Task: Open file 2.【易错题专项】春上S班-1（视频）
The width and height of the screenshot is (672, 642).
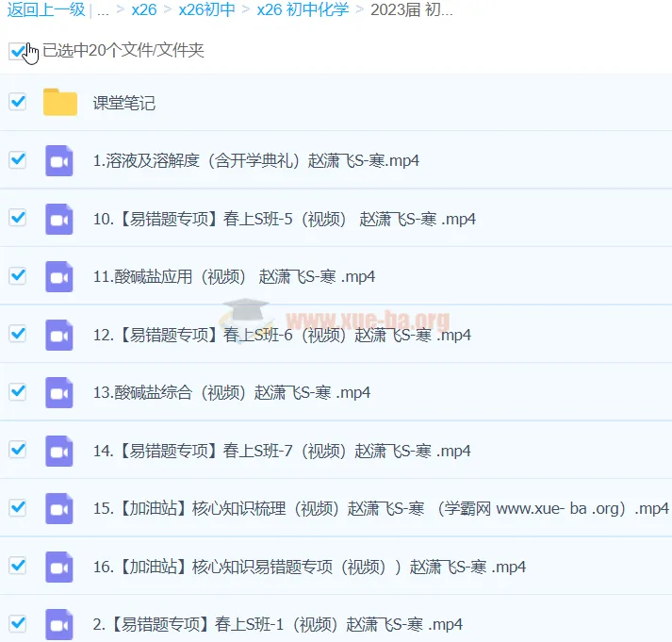Action: (x=278, y=625)
